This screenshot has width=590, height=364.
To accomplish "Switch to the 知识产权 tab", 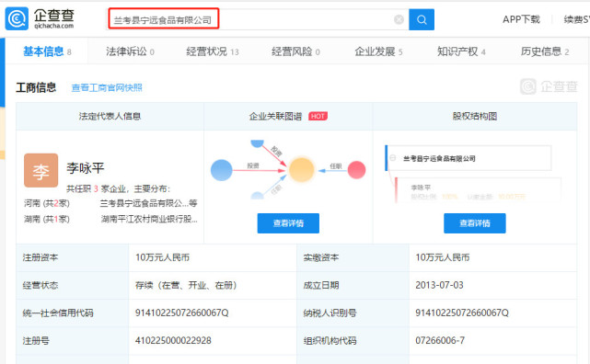I will [461, 51].
